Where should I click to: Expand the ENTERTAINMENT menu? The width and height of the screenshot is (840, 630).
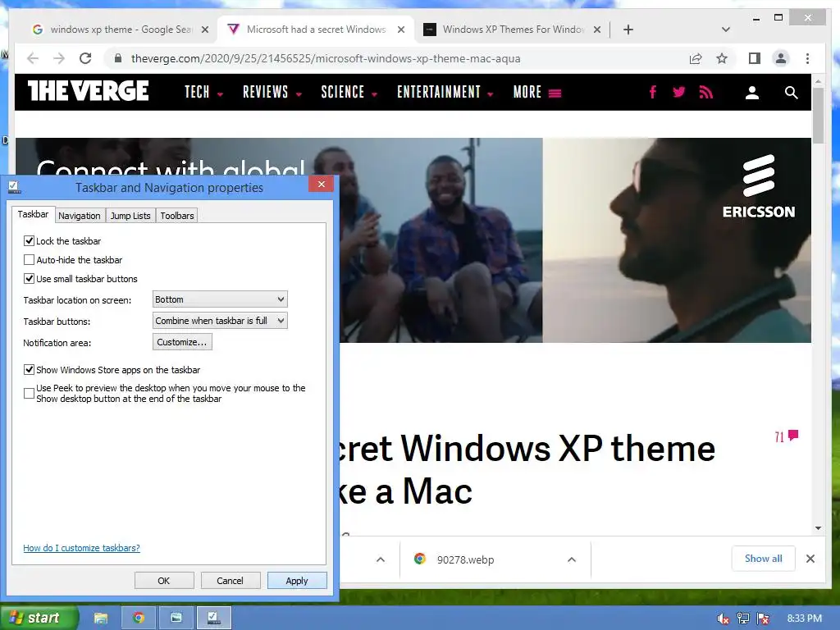point(445,92)
